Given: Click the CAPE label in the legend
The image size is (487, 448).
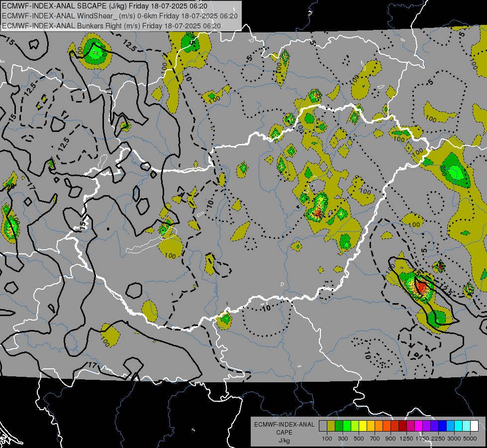Looking at the screenshot, I should pos(284,433).
